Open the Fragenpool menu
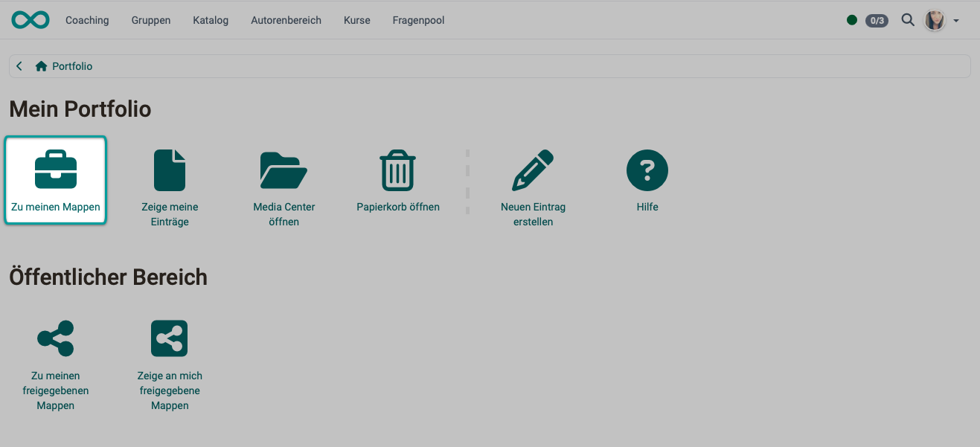 tap(419, 20)
